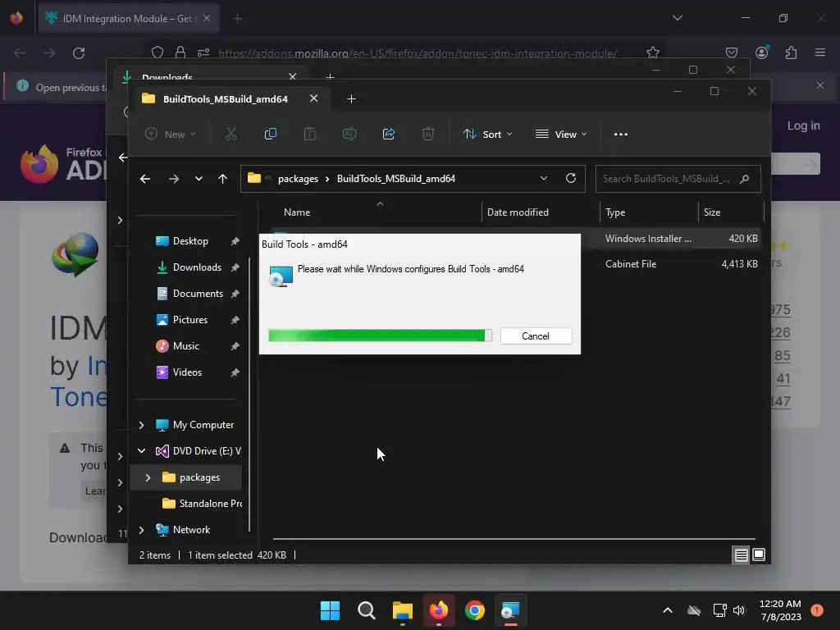This screenshot has height=630, width=840.
Task: Switch to large thumbnails view icon
Action: point(759,555)
